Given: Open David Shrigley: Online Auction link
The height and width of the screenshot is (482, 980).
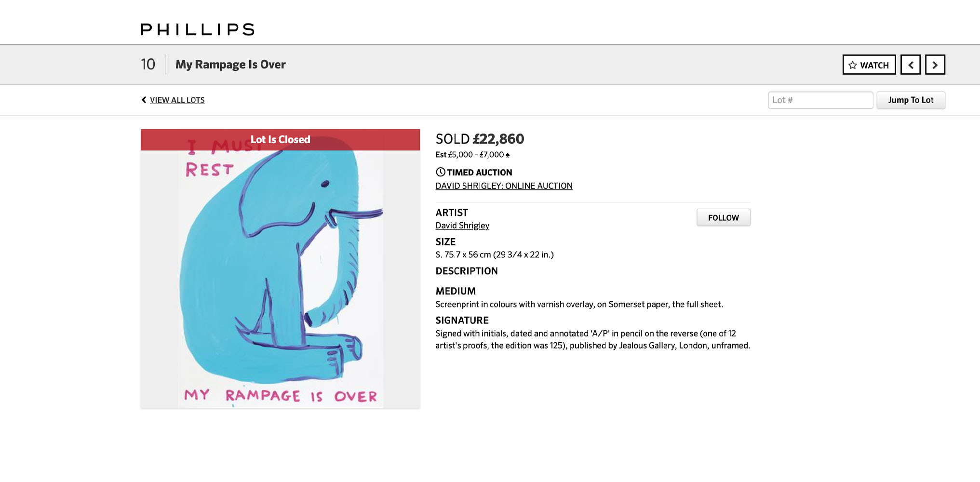Looking at the screenshot, I should 504,186.
